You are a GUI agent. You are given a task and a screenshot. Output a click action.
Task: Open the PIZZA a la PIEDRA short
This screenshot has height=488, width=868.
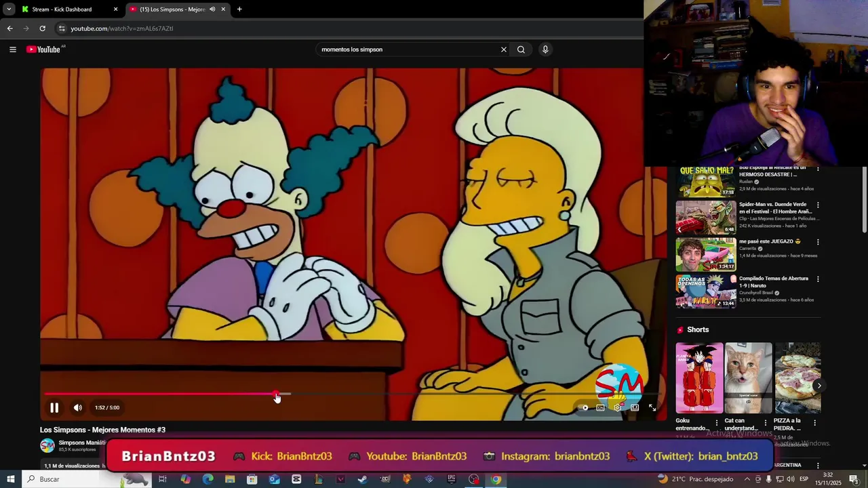pyautogui.click(x=797, y=378)
